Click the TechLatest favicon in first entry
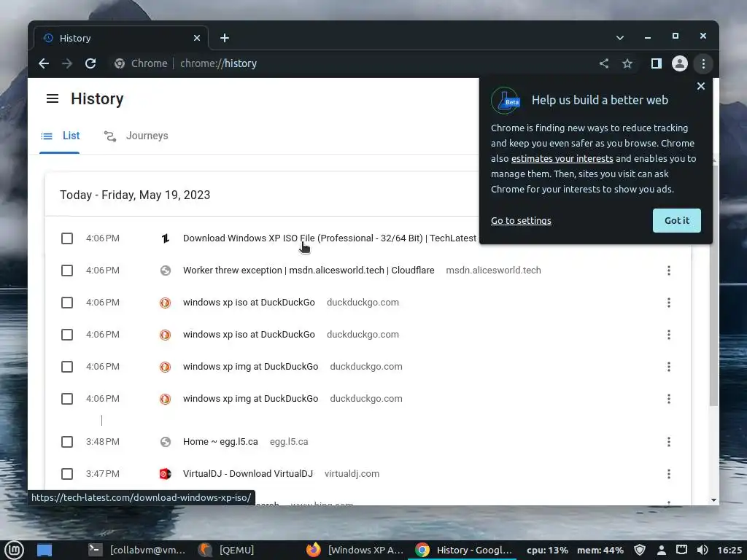The image size is (747, 560). [166, 238]
